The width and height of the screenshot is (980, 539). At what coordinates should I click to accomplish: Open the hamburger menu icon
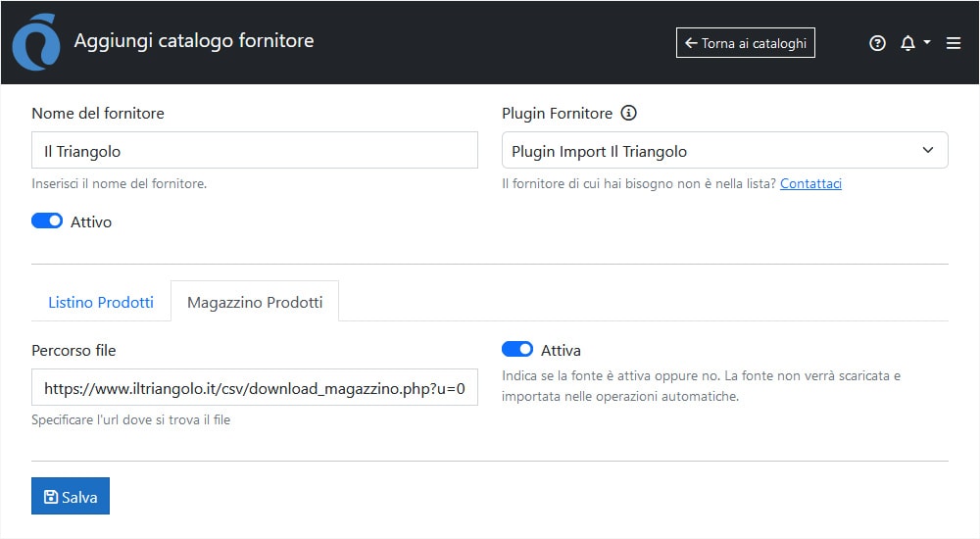(954, 43)
